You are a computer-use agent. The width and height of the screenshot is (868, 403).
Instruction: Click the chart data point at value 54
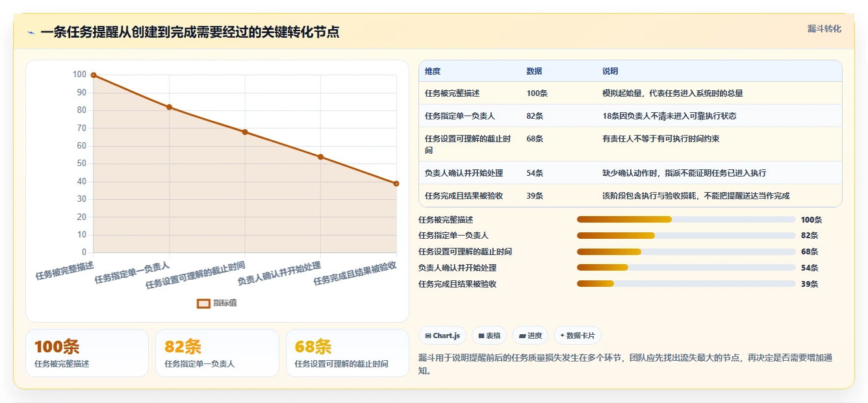tap(321, 157)
